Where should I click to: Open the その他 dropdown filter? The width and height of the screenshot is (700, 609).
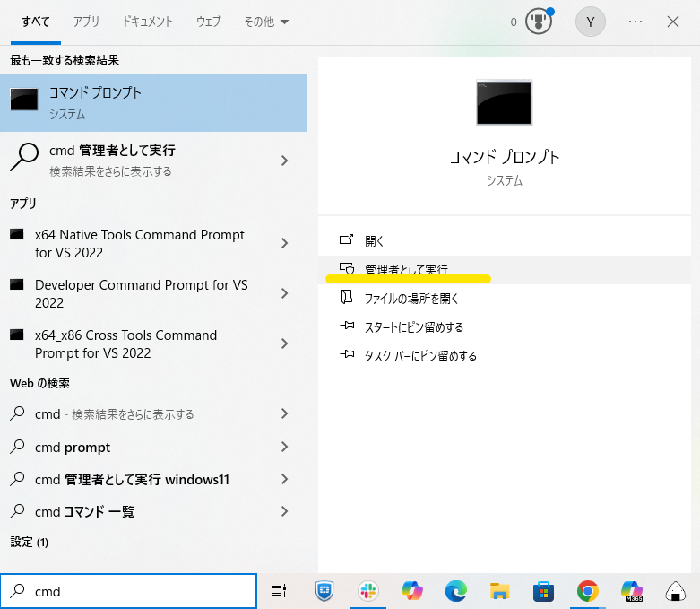(266, 22)
